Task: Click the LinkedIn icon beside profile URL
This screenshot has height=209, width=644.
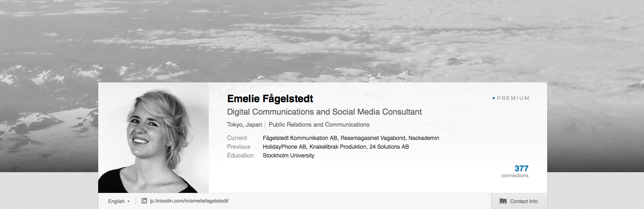Action: [144, 201]
